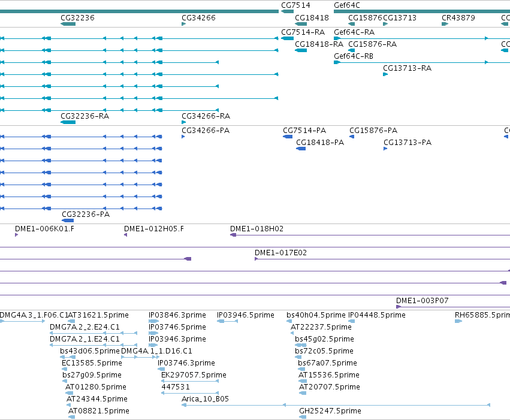The image size is (510, 420).
Task: Select the bs72c05.5prime EST label
Action: (324, 351)
